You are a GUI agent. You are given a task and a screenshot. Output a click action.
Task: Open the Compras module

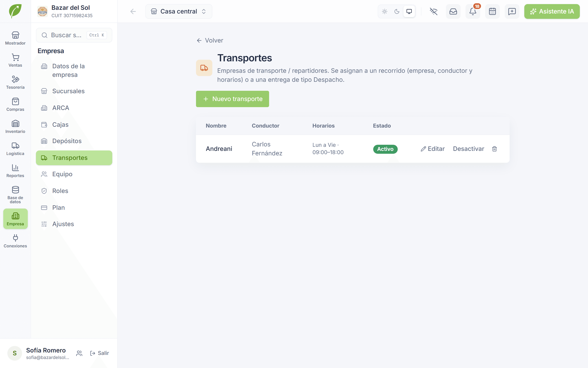(15, 104)
